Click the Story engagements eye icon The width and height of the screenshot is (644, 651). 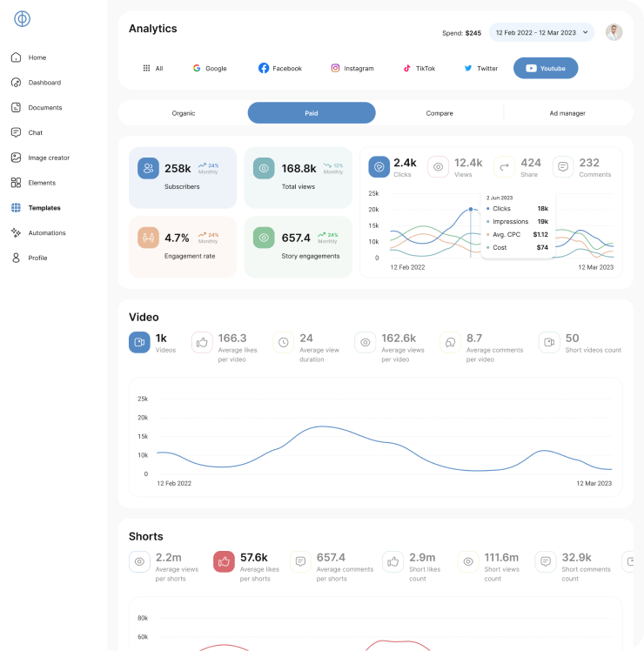(x=264, y=238)
